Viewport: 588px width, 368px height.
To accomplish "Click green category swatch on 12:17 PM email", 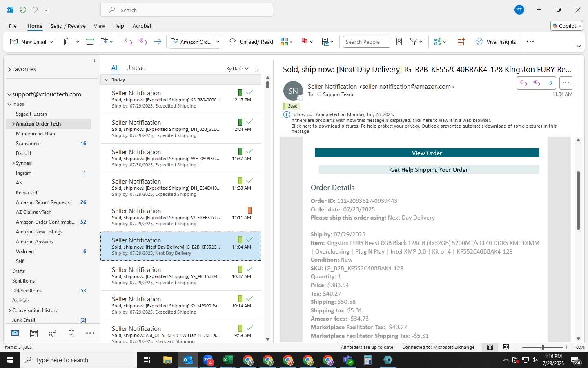I will 240,93.
